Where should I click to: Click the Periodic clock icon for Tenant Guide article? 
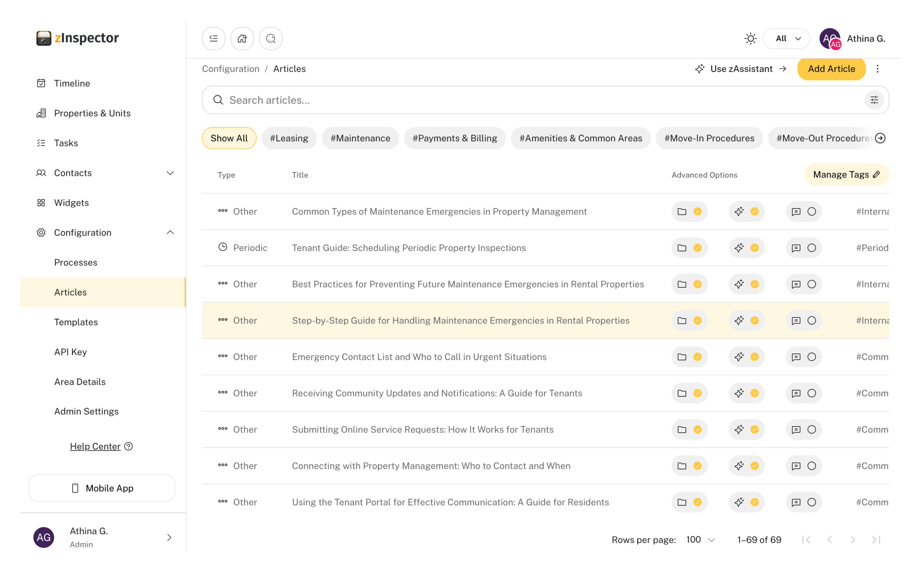[x=223, y=247]
